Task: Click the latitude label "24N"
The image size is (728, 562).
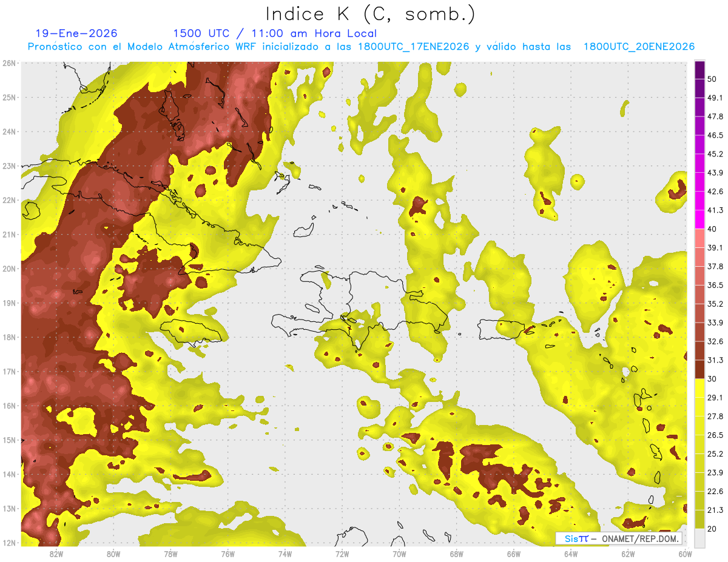Action: (9, 132)
